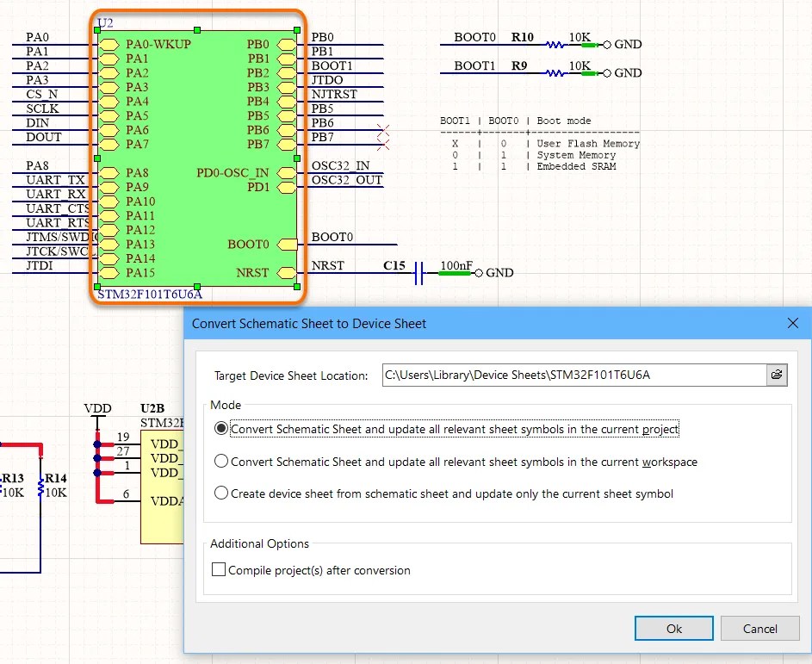Choose the 'current workspace' conversion mode
Screen dimensions: 812x664
tap(221, 460)
